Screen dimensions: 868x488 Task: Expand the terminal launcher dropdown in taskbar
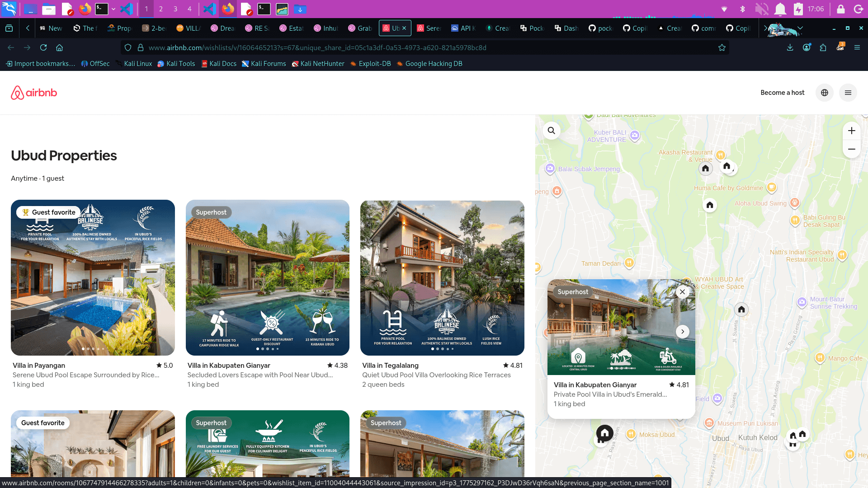[113, 9]
